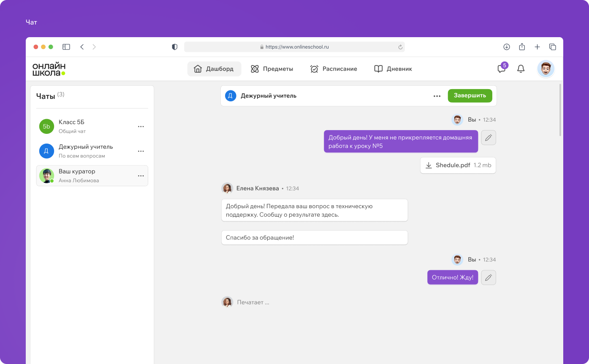Open options menu for Ваш куратор chat
Screen dimensions: 589x364
[141, 176]
